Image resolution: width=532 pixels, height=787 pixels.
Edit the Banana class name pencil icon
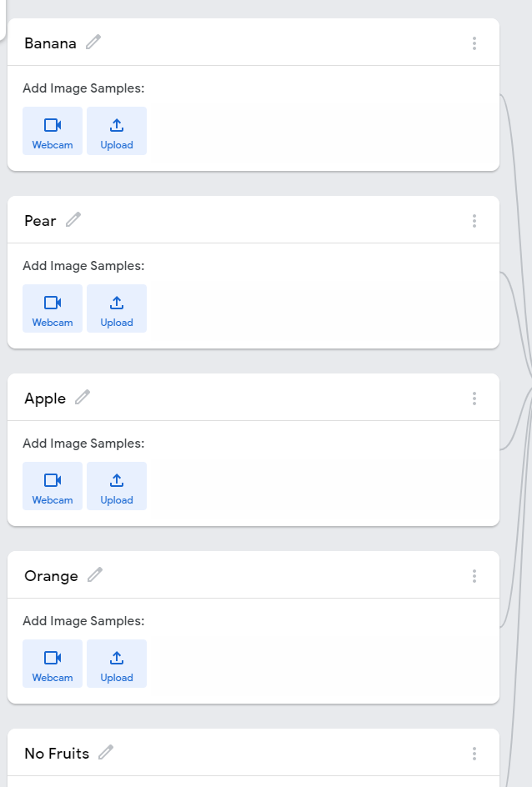[93, 43]
